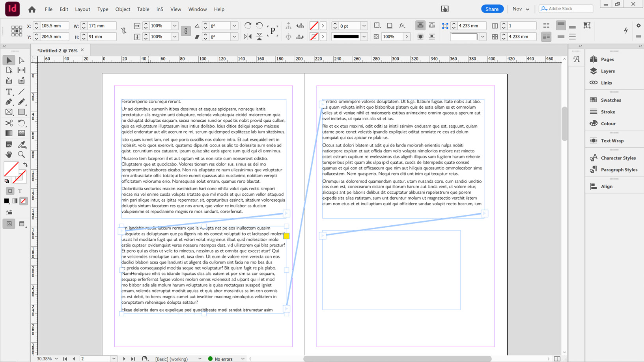The image size is (644, 362).
Task: Open the Paragraph Styles panel
Action: click(x=618, y=169)
